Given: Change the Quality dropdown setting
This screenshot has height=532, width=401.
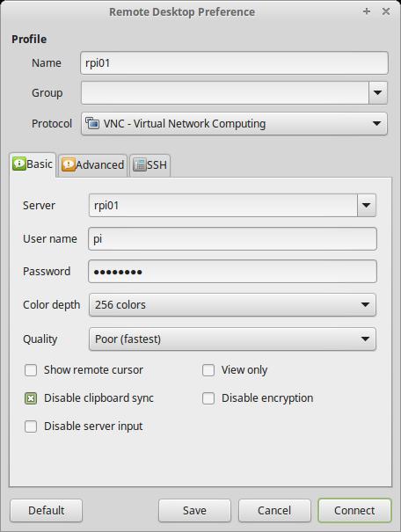Looking at the screenshot, I should (x=232, y=339).
